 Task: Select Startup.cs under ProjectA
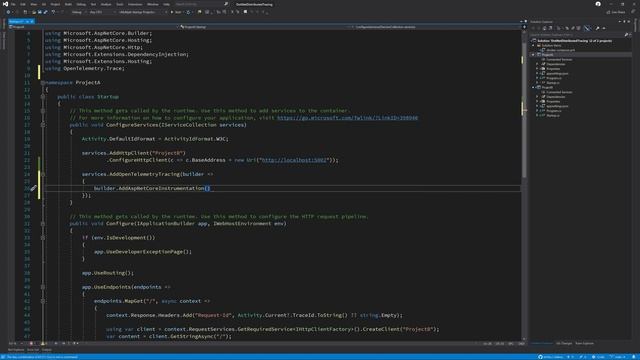coord(553,83)
